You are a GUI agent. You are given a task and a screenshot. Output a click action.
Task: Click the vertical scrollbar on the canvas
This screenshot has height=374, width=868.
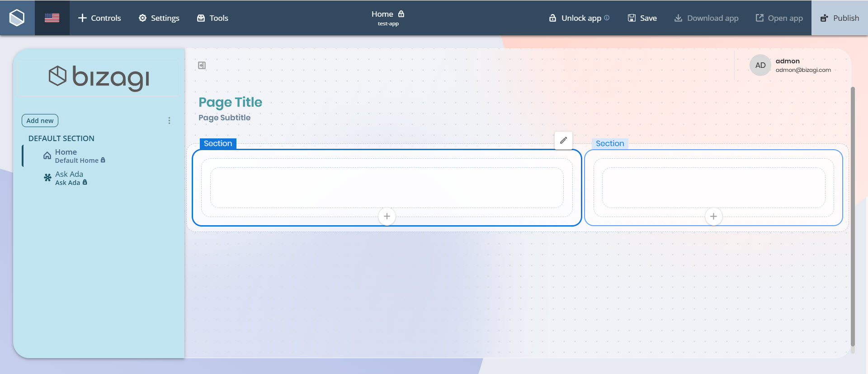tap(853, 217)
